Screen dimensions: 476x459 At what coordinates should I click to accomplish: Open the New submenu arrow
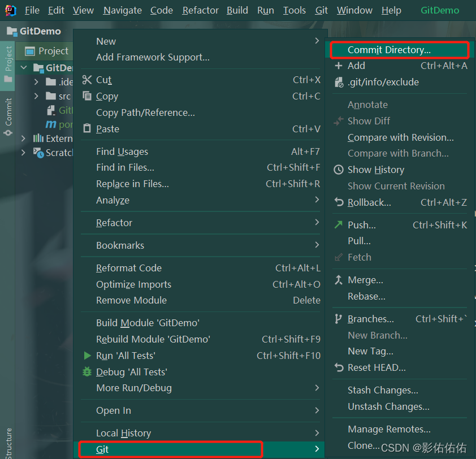(x=317, y=41)
